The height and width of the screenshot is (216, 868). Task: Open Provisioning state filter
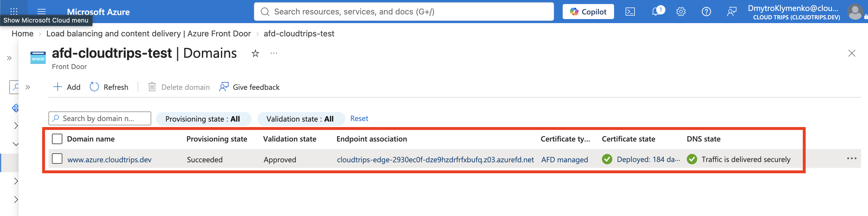[x=203, y=119]
